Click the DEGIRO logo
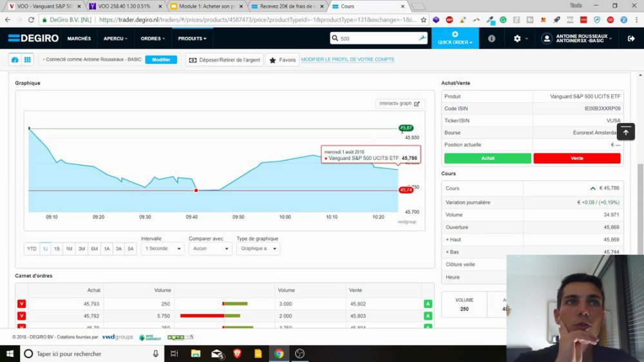 point(33,38)
